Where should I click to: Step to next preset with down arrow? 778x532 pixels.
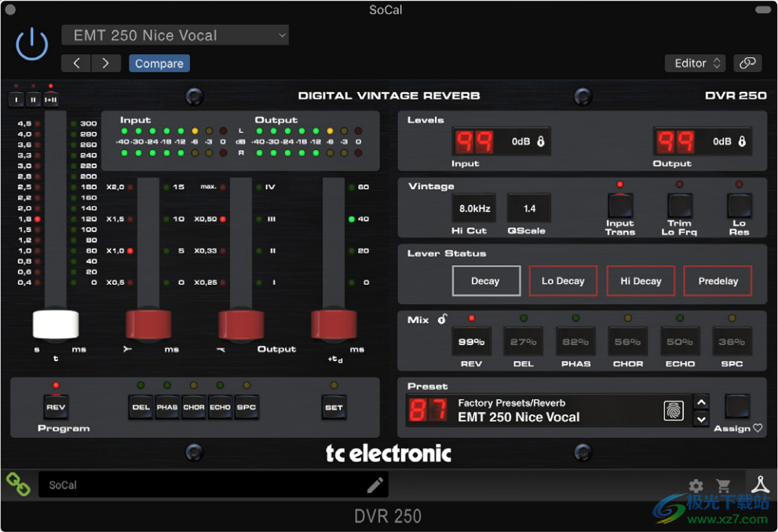pyautogui.click(x=702, y=419)
